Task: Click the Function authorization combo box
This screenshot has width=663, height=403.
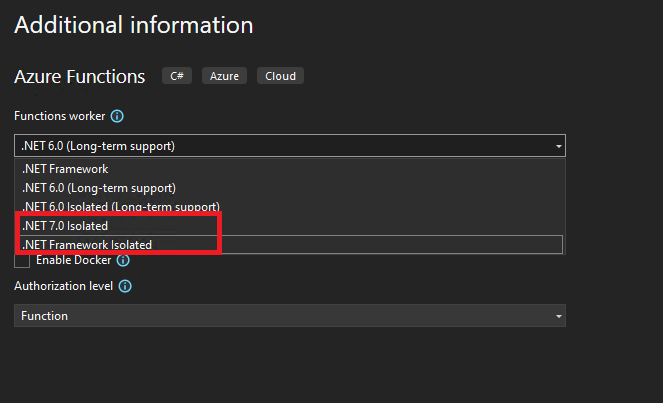Action: pos(290,316)
